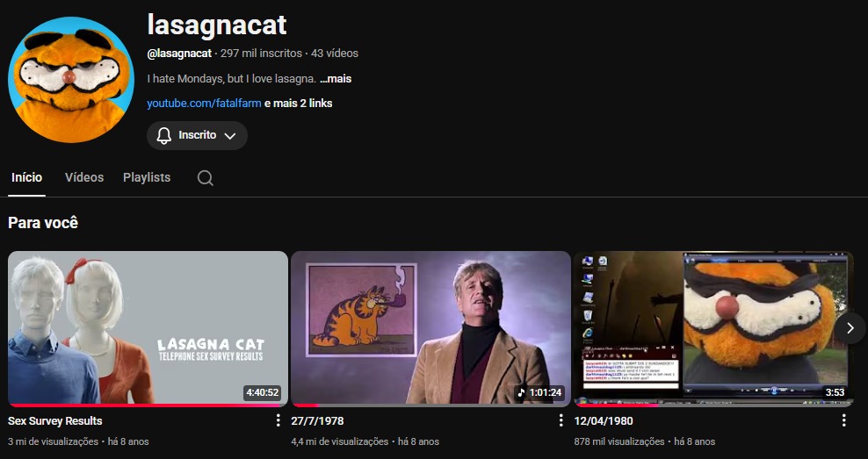Click the 4:40:52 duration badge

pos(263,392)
